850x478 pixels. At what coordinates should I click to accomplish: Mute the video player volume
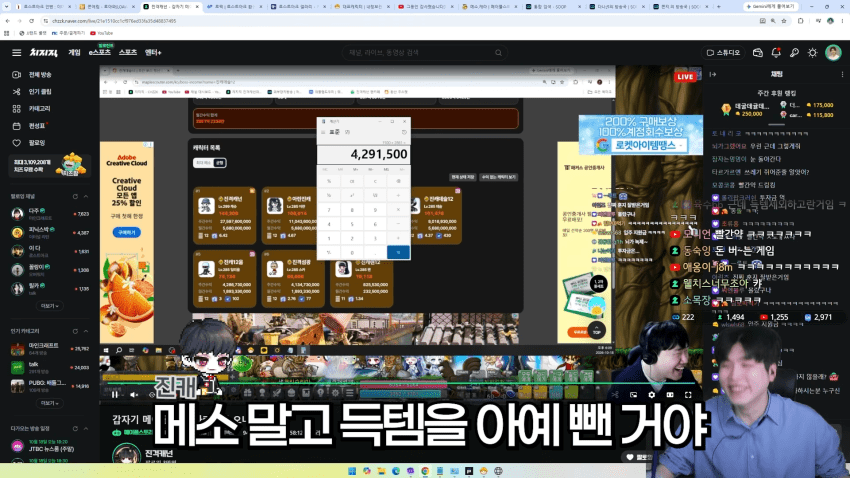point(134,395)
